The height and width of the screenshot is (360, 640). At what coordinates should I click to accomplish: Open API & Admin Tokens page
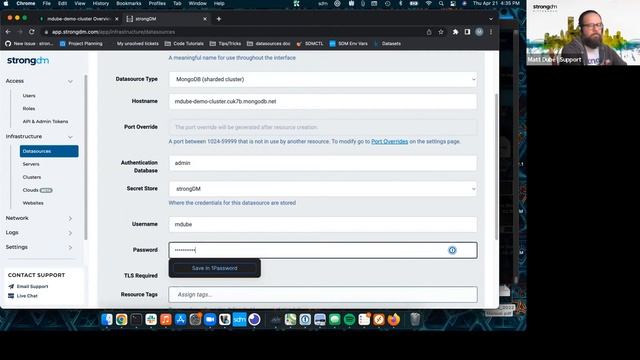pos(45,122)
